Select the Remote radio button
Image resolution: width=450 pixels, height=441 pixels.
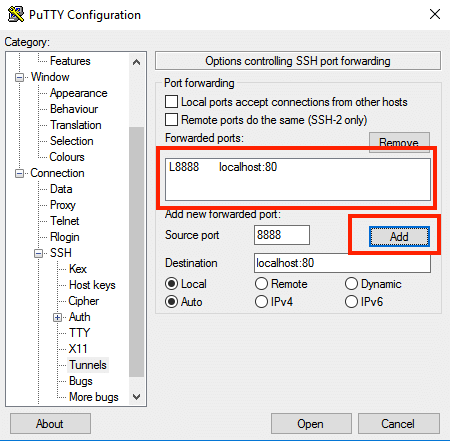tap(261, 284)
